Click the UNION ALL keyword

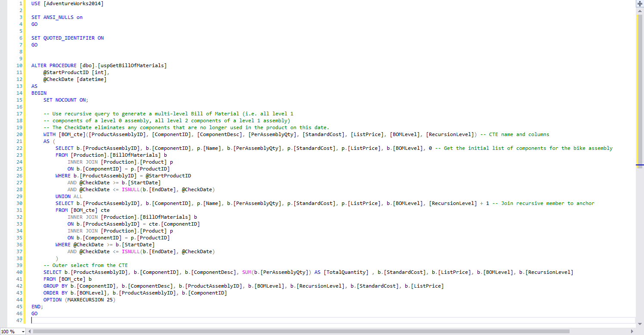69,196
